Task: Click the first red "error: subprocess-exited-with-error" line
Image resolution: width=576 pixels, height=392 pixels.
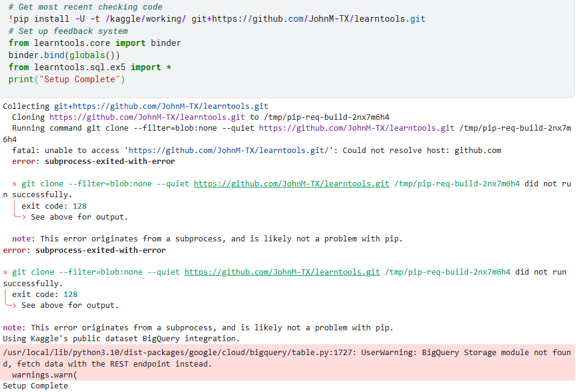Action: click(93, 162)
